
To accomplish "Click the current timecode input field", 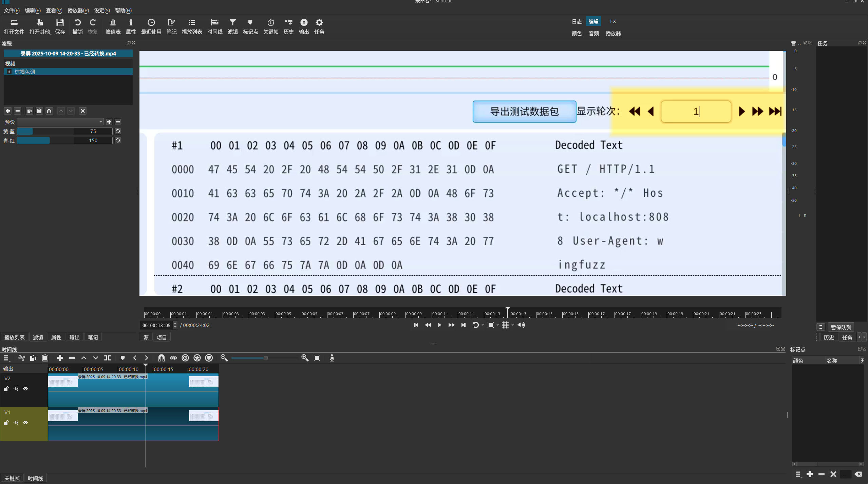I will [156, 325].
